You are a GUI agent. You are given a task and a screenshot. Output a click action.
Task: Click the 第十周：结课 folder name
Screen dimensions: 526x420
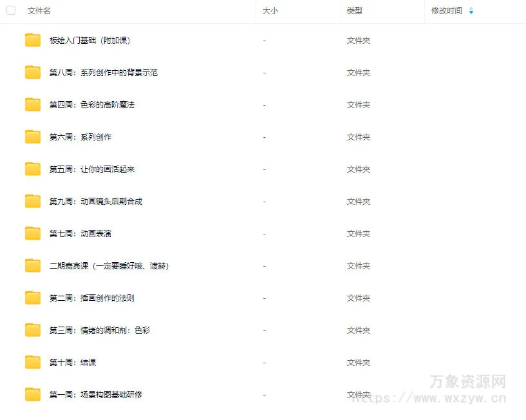click(x=73, y=363)
